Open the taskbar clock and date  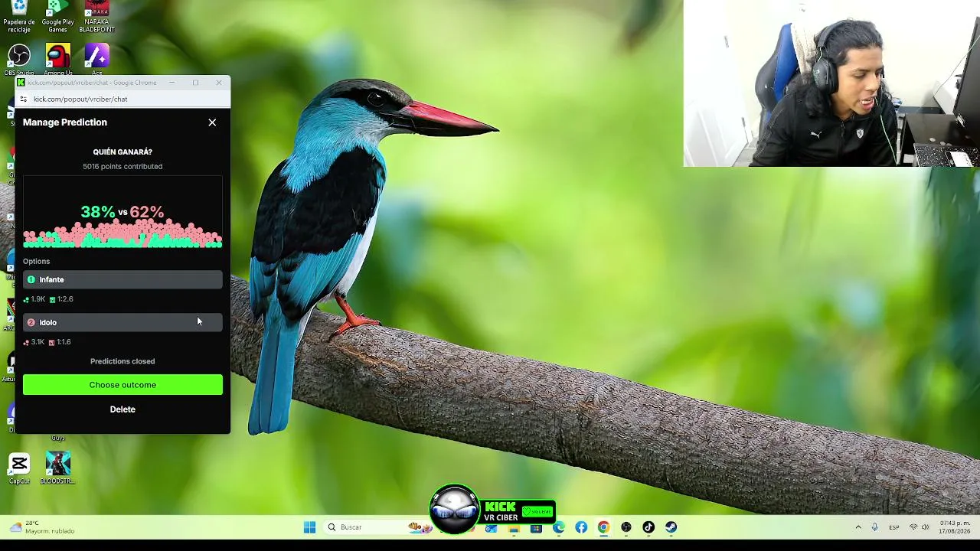point(955,527)
